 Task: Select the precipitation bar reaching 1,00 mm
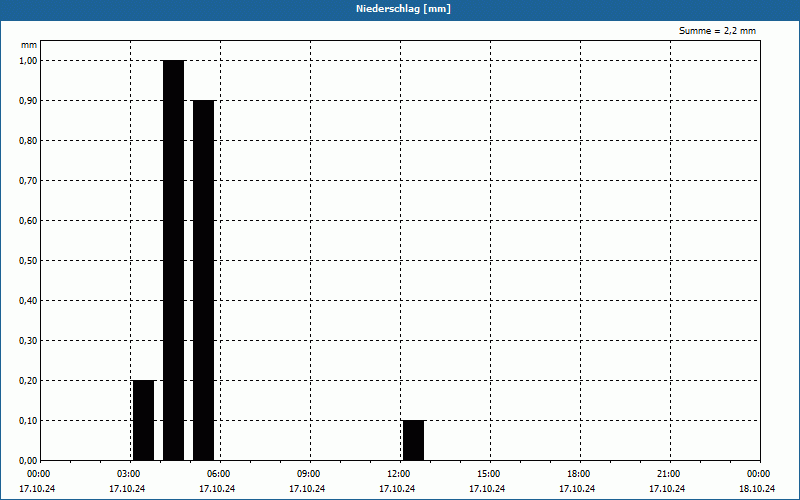click(173, 260)
